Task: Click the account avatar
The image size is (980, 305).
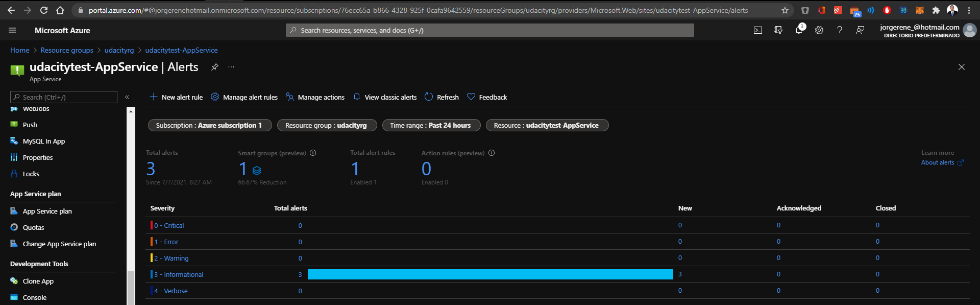Action: click(x=969, y=31)
